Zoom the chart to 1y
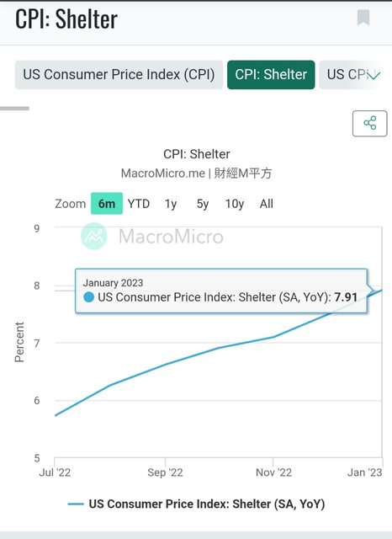The image size is (392, 539). click(171, 204)
